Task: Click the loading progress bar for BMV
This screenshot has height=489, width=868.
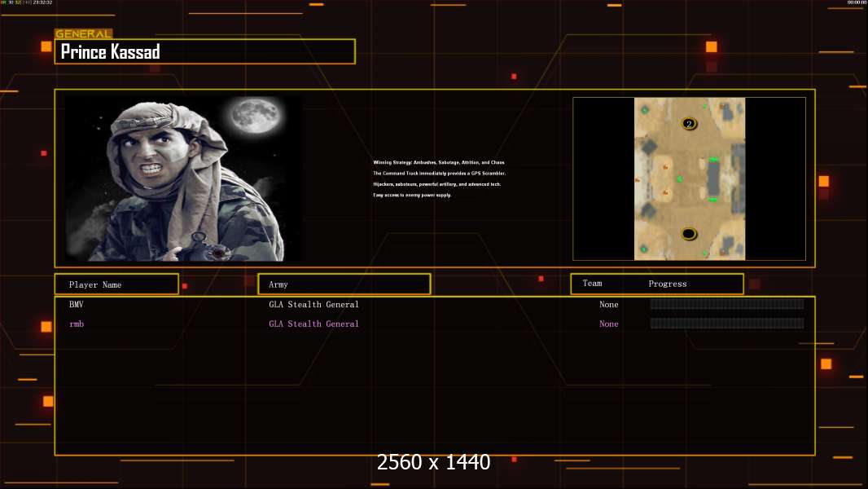Action: click(x=727, y=303)
